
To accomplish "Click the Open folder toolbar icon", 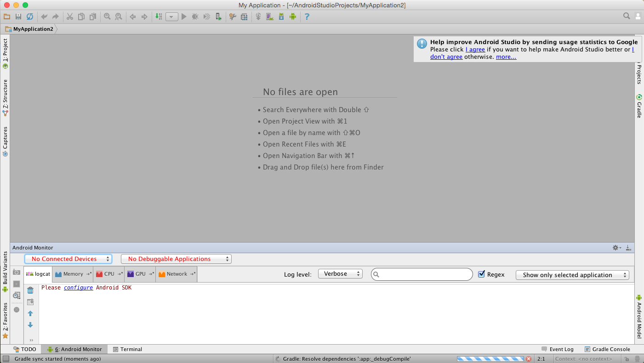I will pos(7,17).
